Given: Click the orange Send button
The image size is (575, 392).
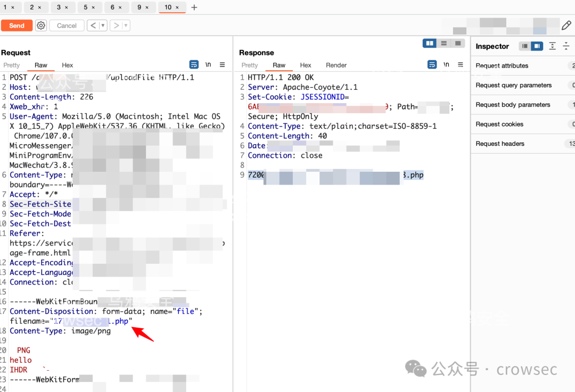Looking at the screenshot, I should pyautogui.click(x=17, y=26).
